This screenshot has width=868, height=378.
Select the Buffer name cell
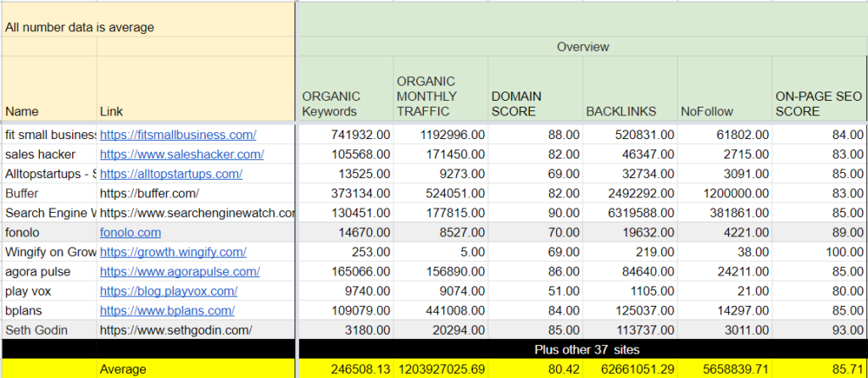click(x=48, y=194)
